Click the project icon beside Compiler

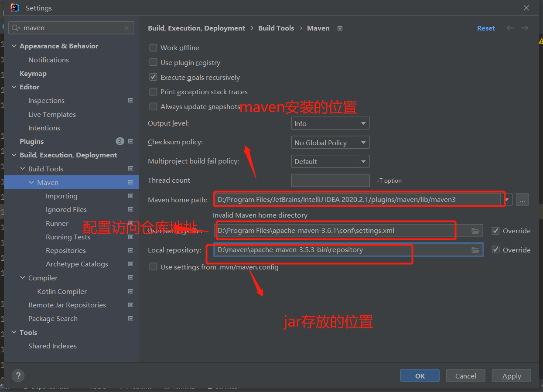(130, 278)
